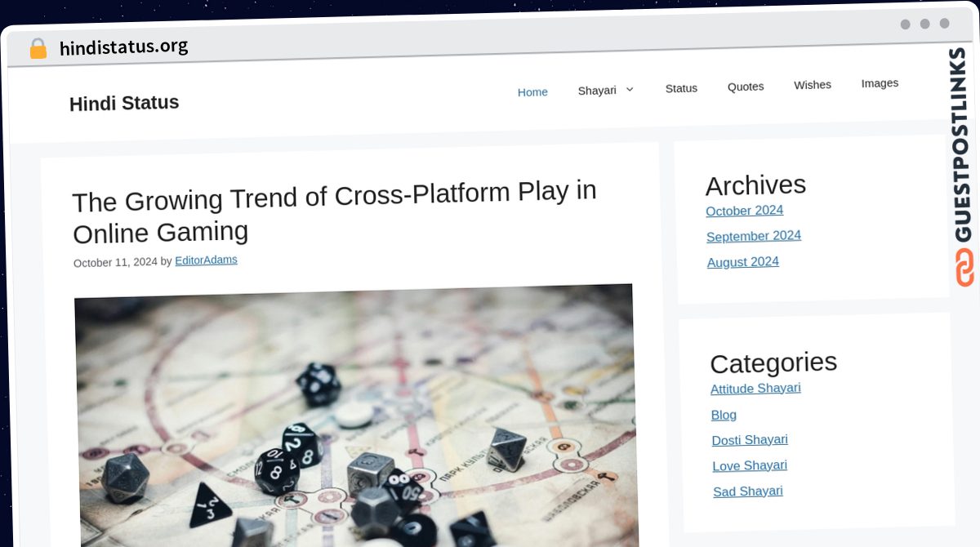Open the Quotes menu page
Image resolution: width=980 pixels, height=547 pixels.
click(746, 87)
